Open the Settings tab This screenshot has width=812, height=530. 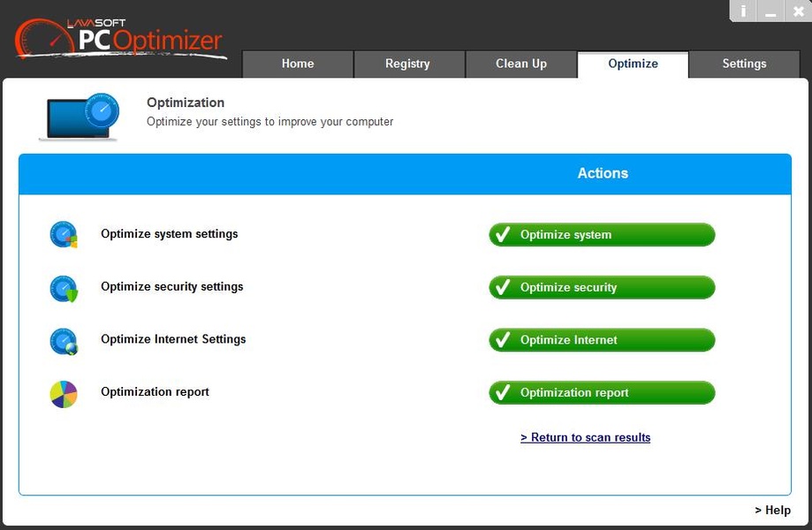pos(744,64)
